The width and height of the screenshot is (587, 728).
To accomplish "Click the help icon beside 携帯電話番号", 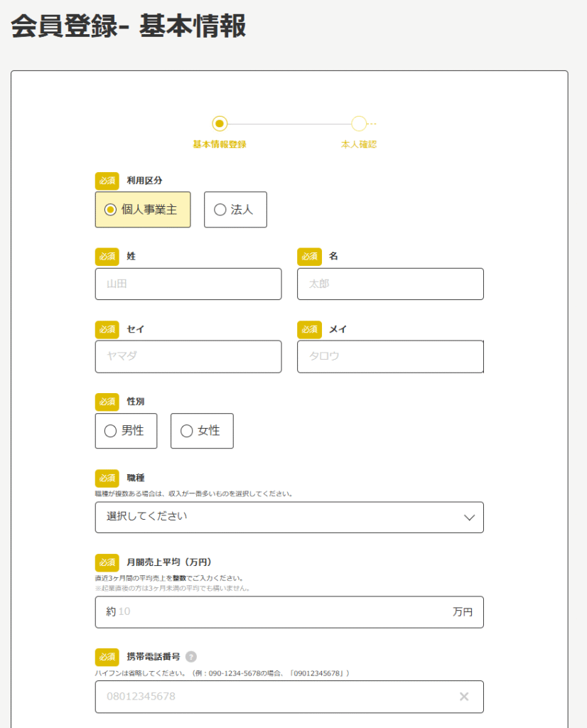I will click(x=191, y=657).
